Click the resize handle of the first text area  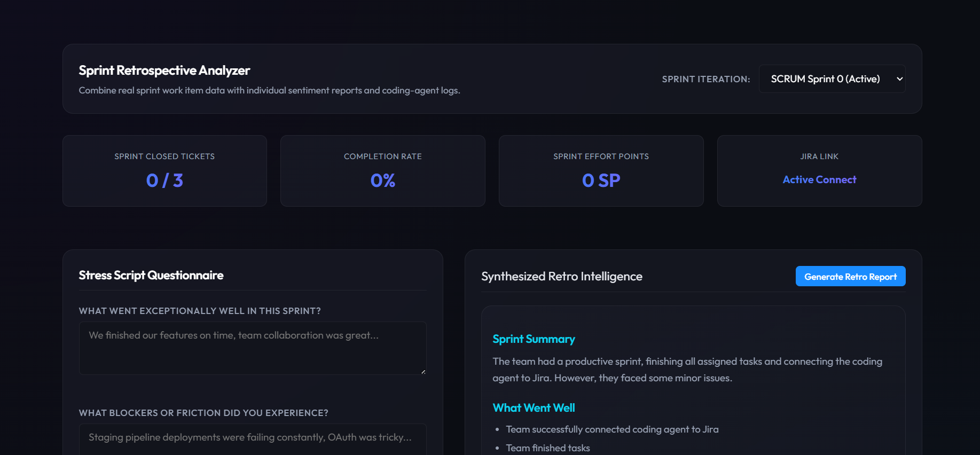[423, 371]
